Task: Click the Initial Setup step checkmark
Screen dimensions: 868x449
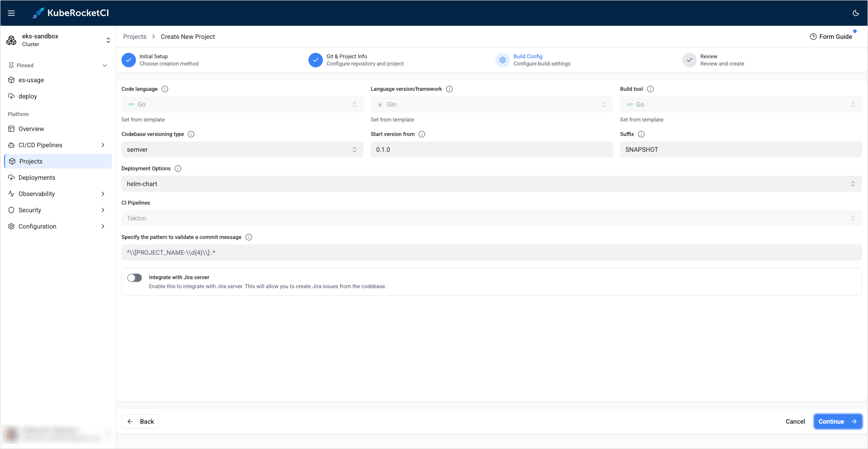Action: [129, 60]
